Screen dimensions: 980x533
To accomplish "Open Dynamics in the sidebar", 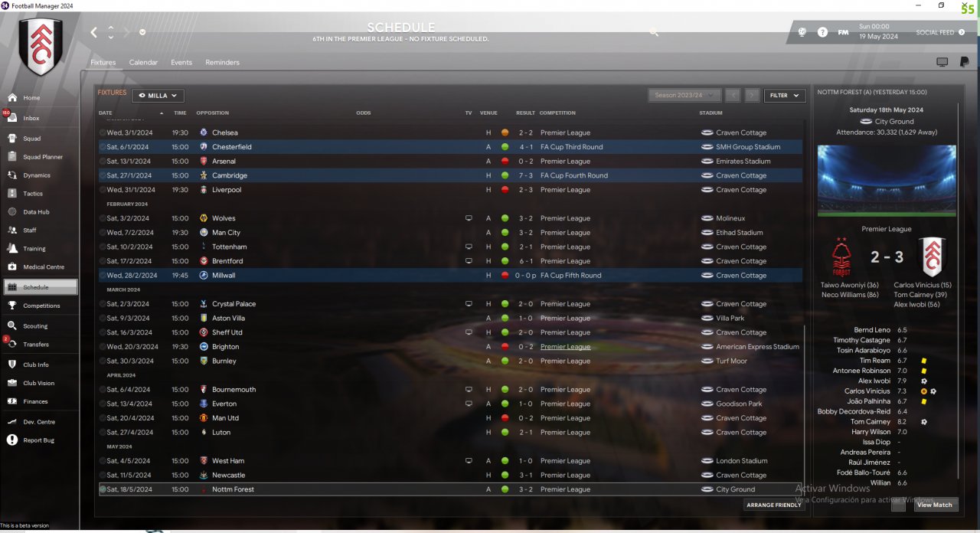I will [40, 175].
